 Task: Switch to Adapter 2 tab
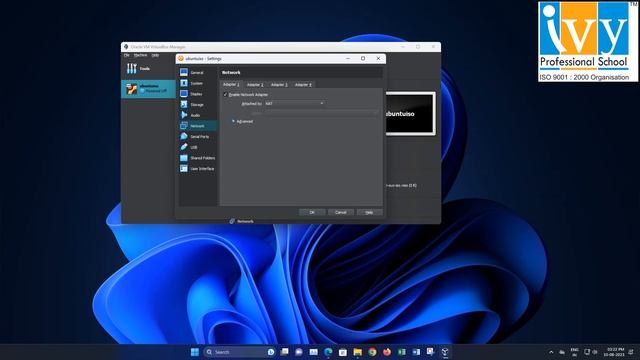(255, 84)
